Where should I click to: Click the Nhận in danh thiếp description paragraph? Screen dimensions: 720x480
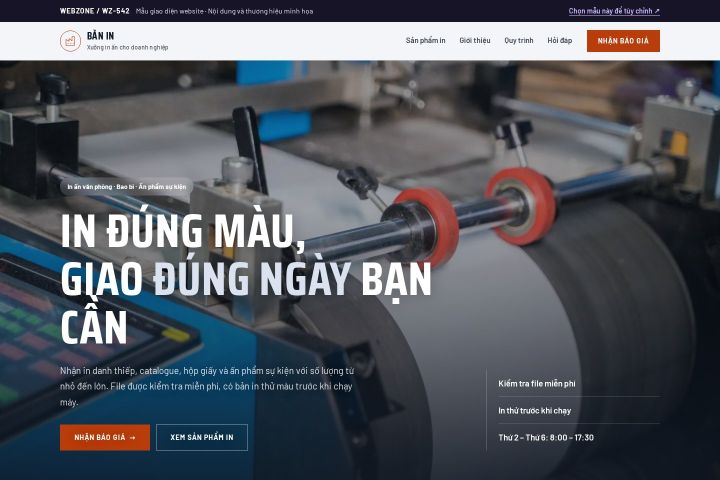[x=207, y=386]
